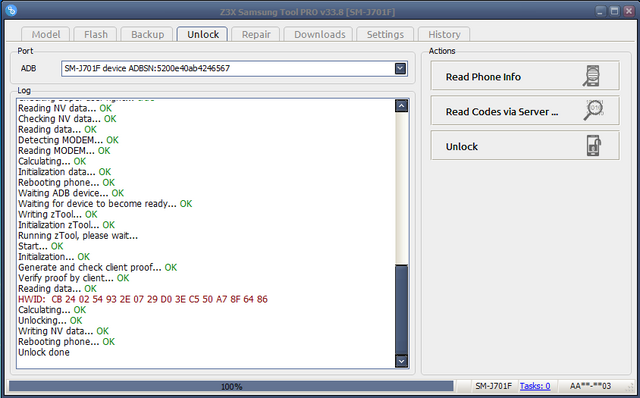This screenshot has height=398, width=640.
Task: Click the log scrollbar down arrow
Action: [402, 361]
